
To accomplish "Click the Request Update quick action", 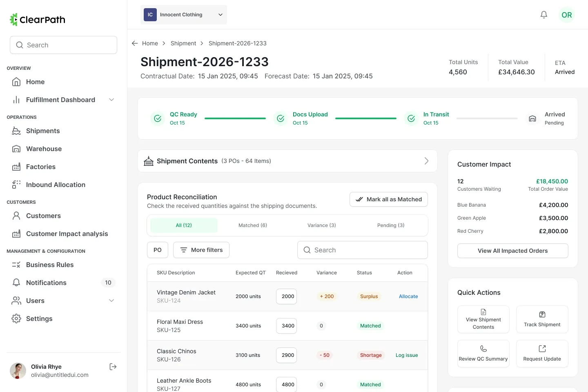I will (x=542, y=354).
